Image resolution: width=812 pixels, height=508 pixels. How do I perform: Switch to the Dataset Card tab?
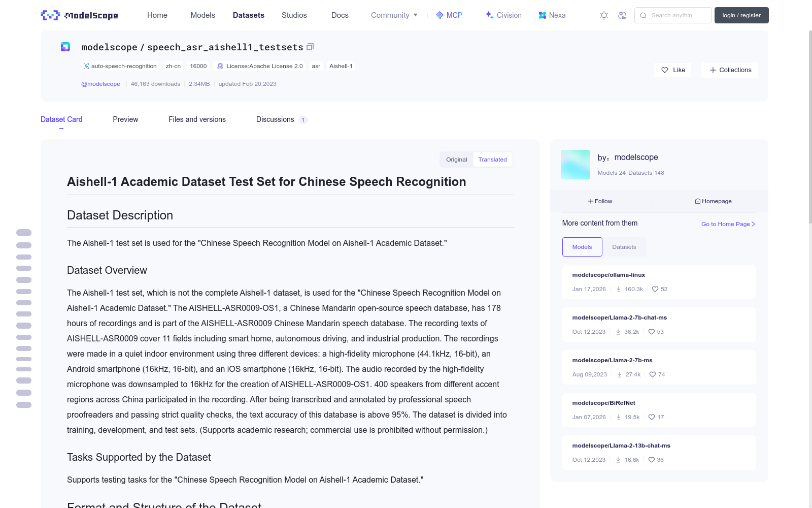point(61,119)
